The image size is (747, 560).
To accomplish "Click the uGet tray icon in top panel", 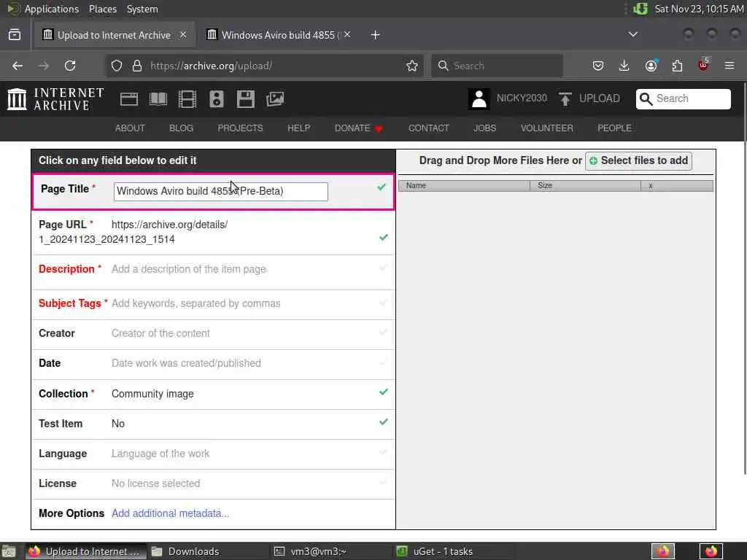I will click(x=640, y=9).
